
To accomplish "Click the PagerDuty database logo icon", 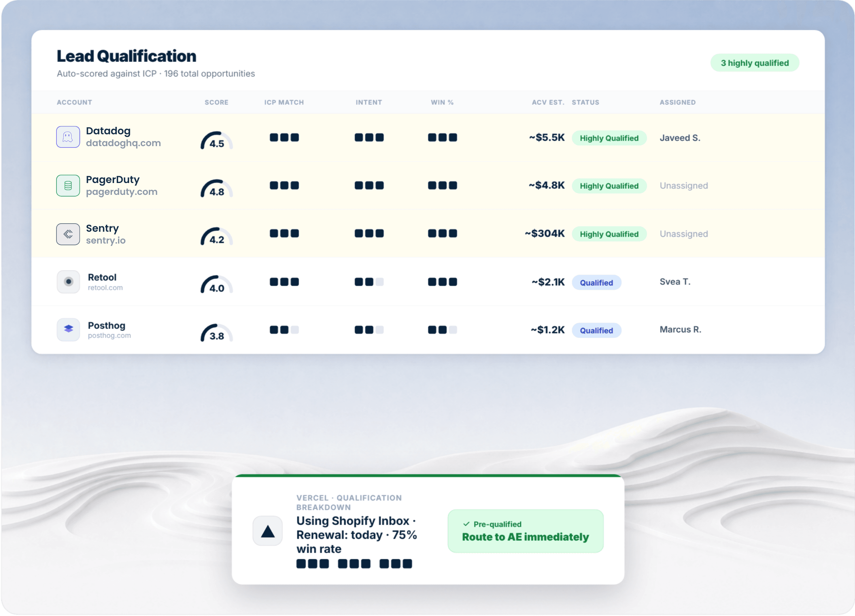I will coord(68,185).
